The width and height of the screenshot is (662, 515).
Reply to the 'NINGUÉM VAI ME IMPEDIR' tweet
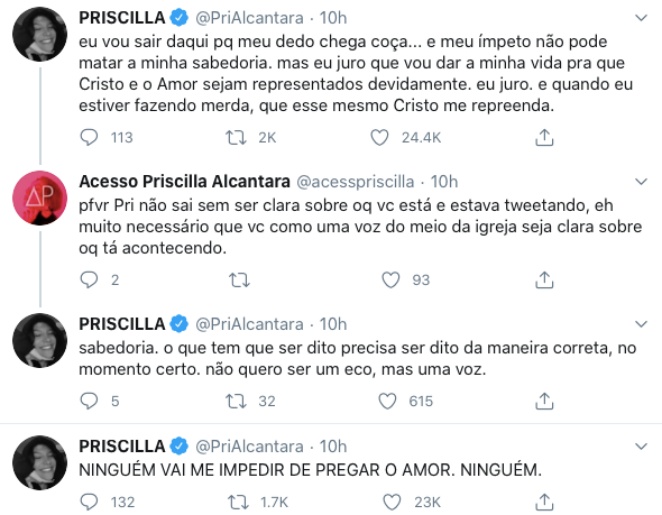click(90, 502)
